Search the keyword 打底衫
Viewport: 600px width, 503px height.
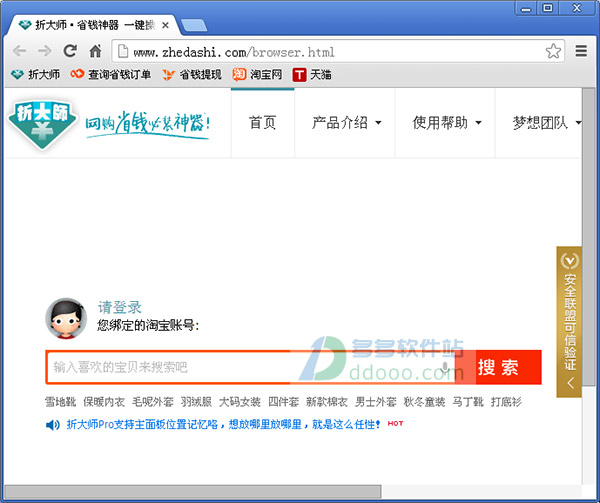click(506, 402)
